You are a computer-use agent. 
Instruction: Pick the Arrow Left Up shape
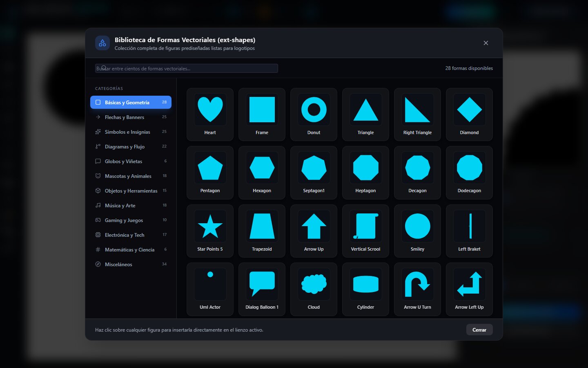(x=469, y=289)
